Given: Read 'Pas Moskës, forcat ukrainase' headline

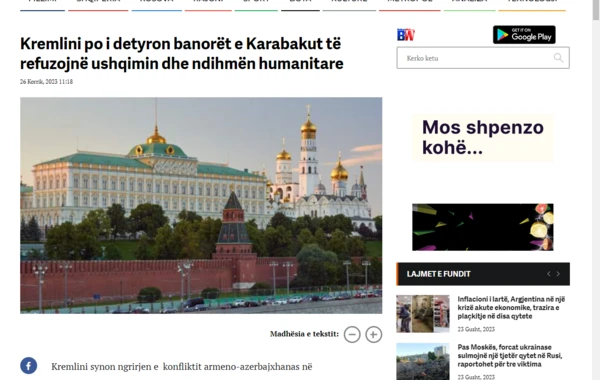Looking at the screenshot, I should (510, 356).
